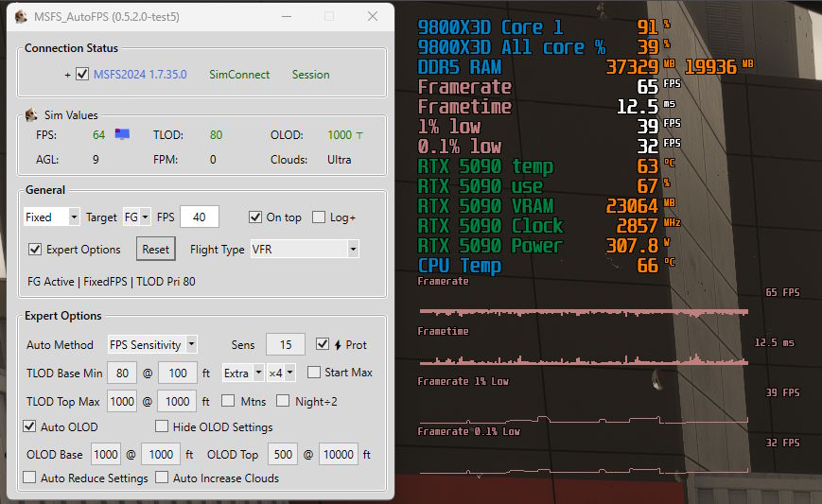Click the OLOD Base altitude field

pos(161,454)
